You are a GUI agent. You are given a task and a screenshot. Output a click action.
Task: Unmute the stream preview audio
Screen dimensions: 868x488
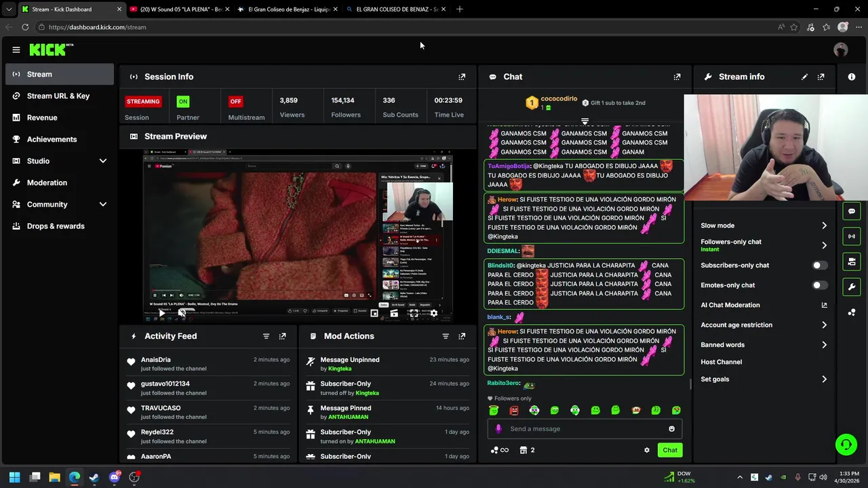click(182, 313)
